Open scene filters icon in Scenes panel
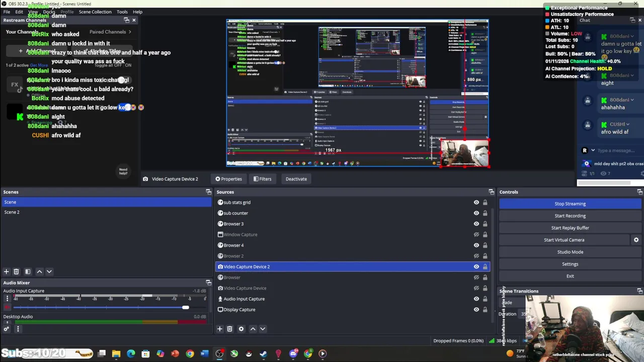This screenshot has height=362, width=644. 28,271
